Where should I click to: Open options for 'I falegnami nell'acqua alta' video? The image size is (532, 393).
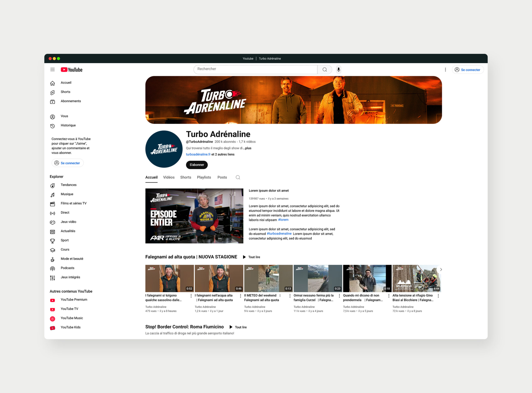[240, 296]
